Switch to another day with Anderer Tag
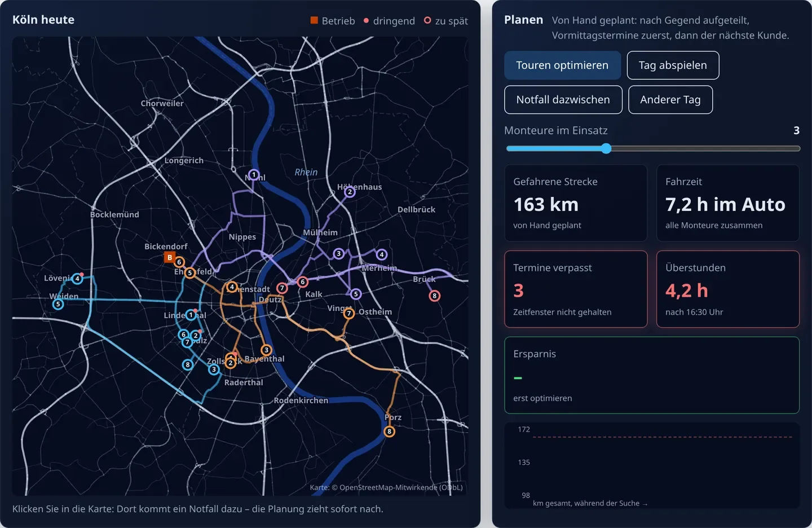The width and height of the screenshot is (812, 528). pyautogui.click(x=670, y=100)
